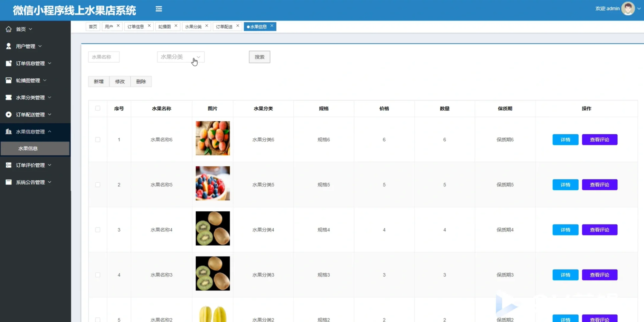Open 轮播图管理 carousel management icon
The image size is (644, 322).
(8, 80)
